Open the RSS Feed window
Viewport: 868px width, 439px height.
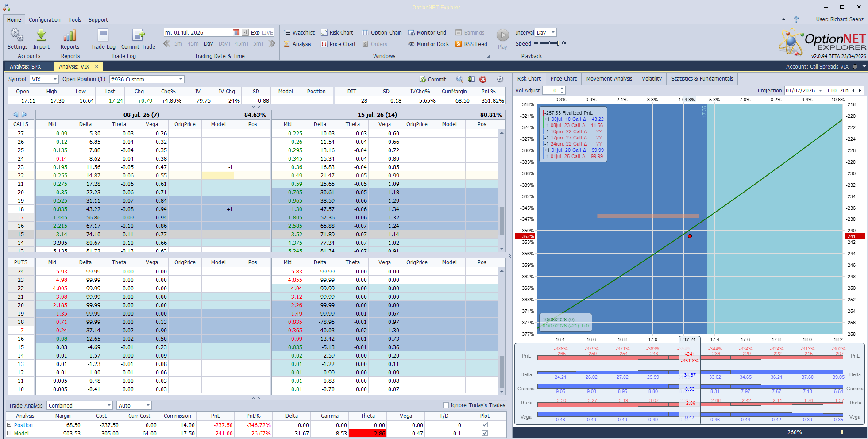point(471,44)
